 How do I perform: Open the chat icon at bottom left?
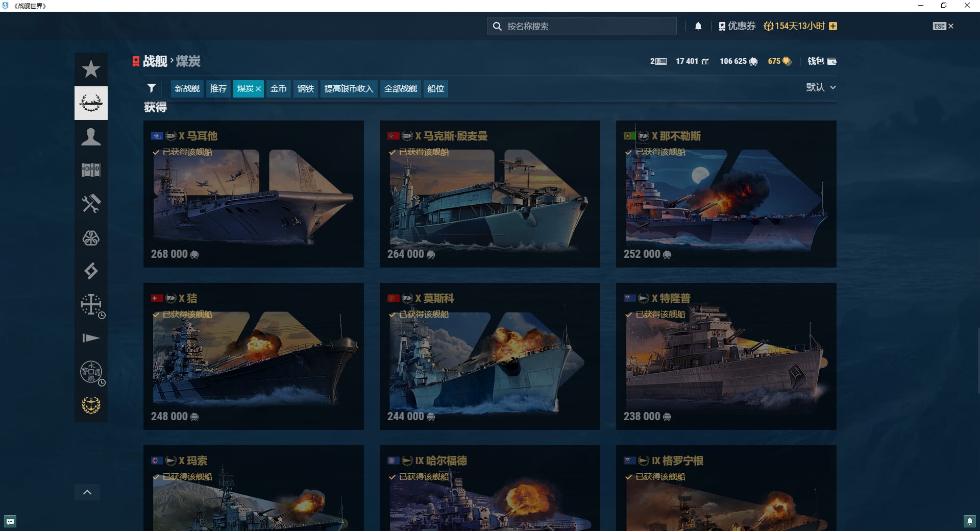[10, 521]
